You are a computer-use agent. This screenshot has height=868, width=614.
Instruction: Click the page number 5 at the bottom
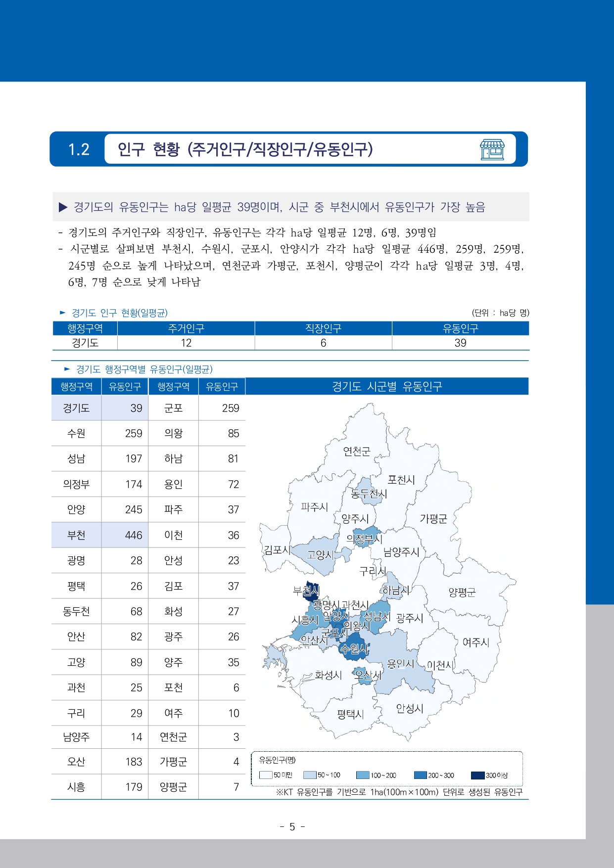click(292, 827)
